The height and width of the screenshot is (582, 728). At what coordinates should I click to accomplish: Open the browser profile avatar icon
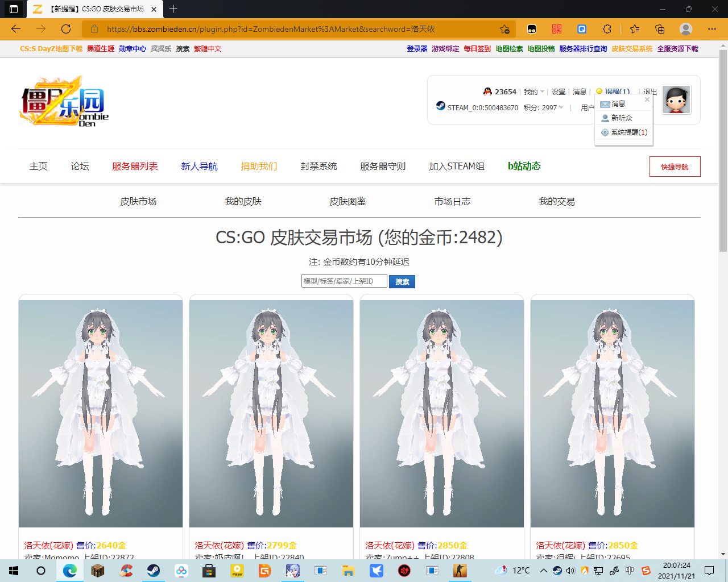(x=686, y=29)
